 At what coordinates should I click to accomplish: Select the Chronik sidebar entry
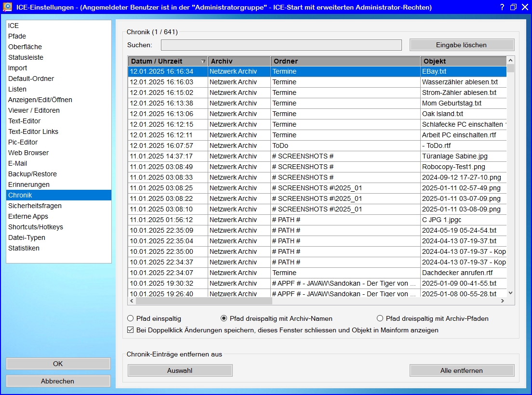click(59, 195)
